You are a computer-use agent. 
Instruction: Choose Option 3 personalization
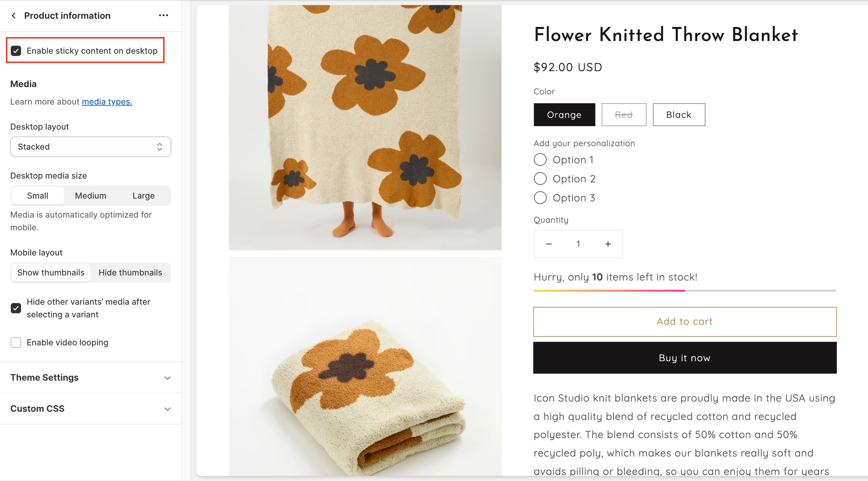(x=540, y=198)
